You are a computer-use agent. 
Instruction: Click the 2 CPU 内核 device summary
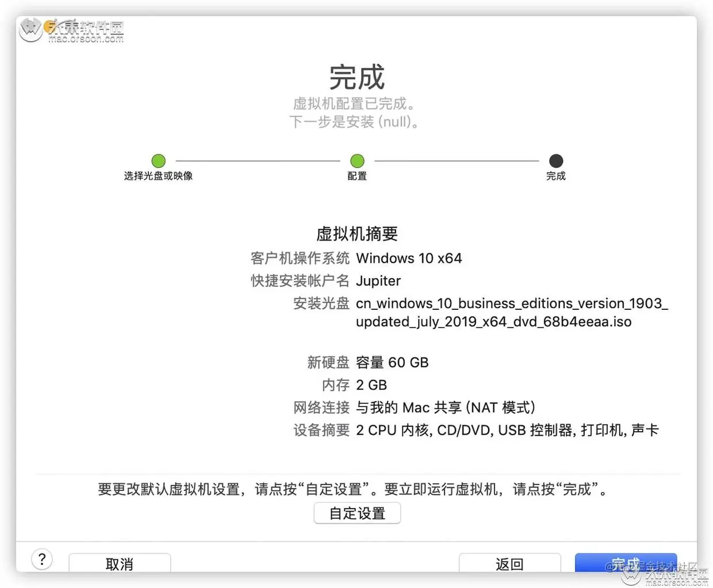[x=507, y=430]
